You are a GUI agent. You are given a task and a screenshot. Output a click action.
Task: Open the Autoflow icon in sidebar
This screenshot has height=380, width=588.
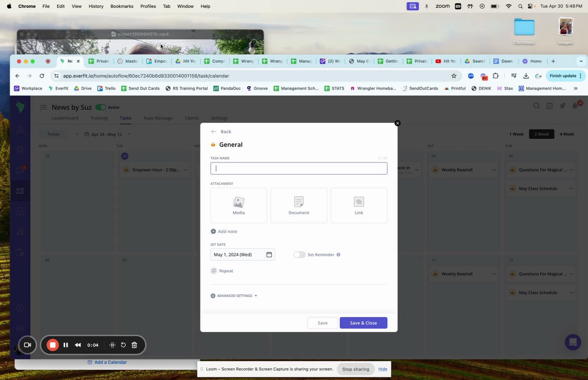click(20, 191)
